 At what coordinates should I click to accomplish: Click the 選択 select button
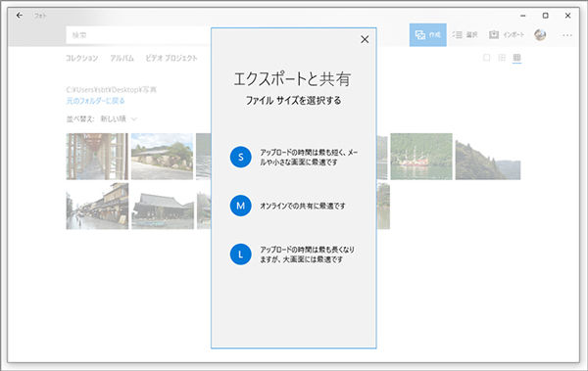pos(465,35)
